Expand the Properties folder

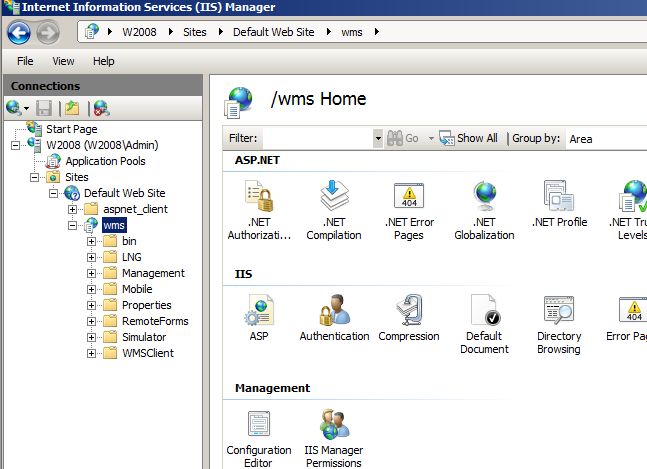point(91,305)
